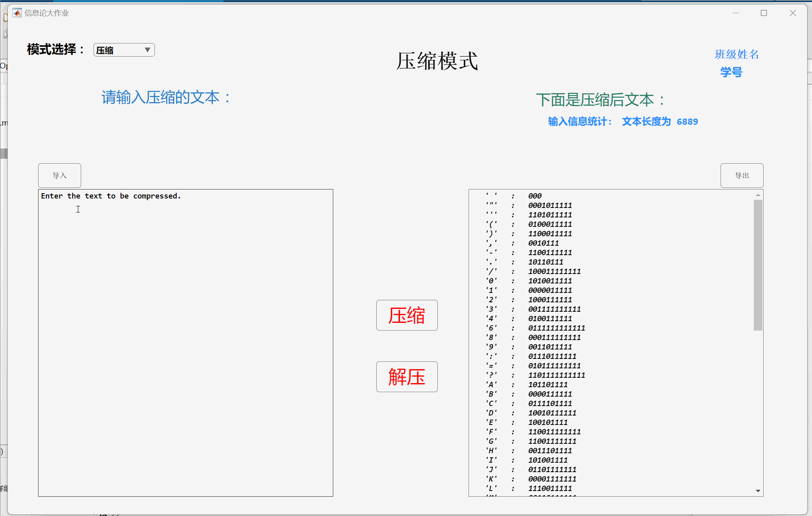
Task: Click the 学号 label text
Action: pyautogui.click(x=731, y=72)
